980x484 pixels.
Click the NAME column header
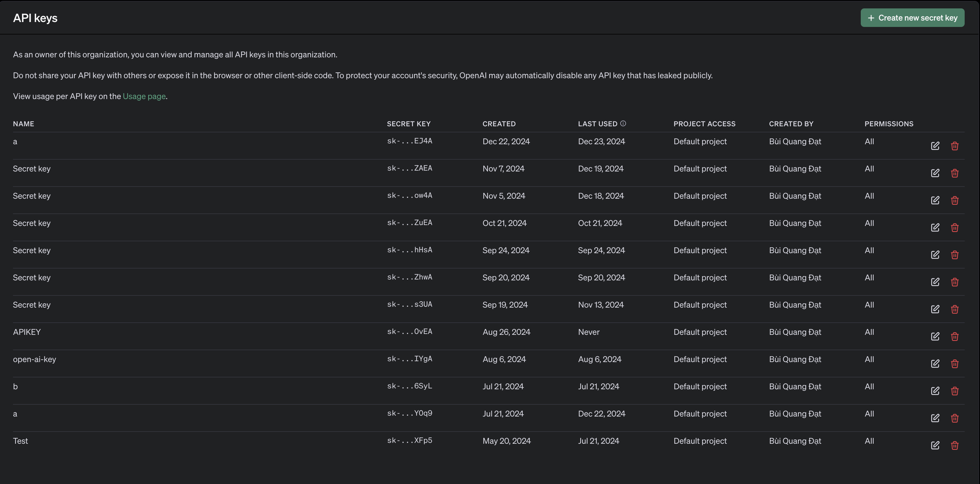23,124
